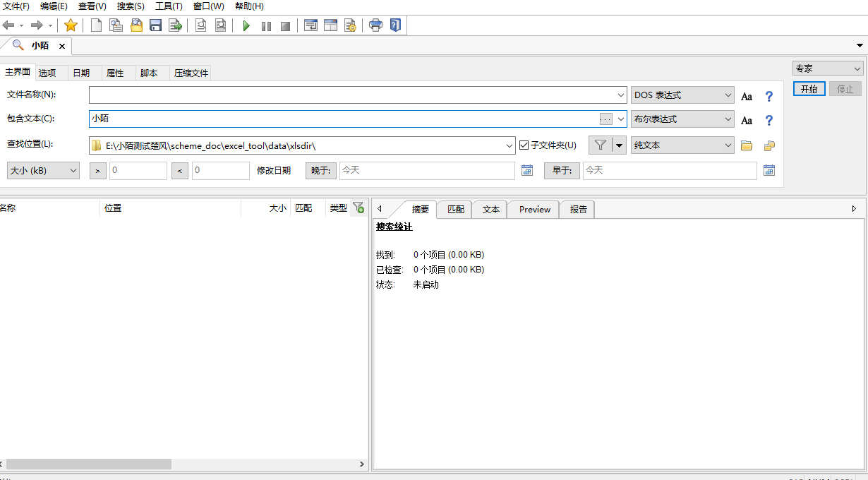Click the 报告 results tab
This screenshot has width=868, height=480.
click(579, 210)
